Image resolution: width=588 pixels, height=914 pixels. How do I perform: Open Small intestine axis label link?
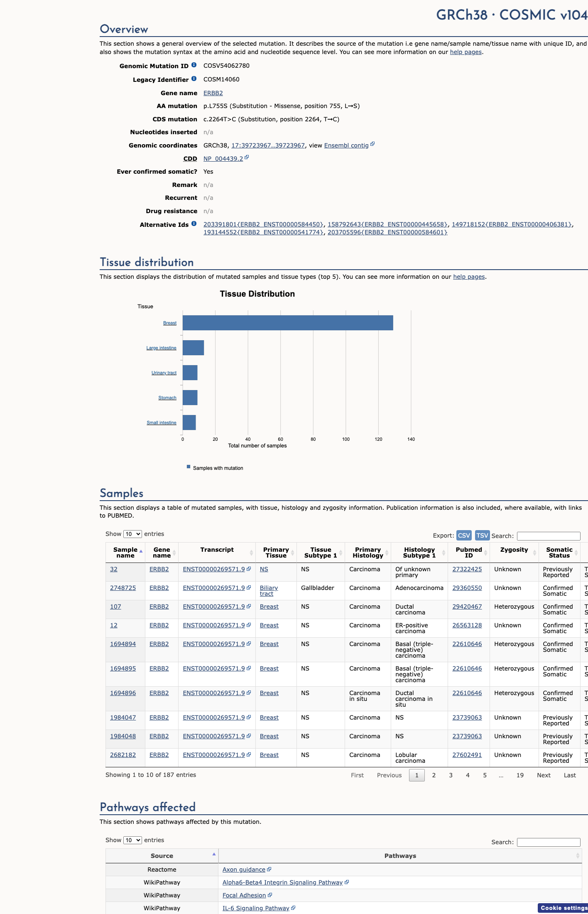pos(162,423)
